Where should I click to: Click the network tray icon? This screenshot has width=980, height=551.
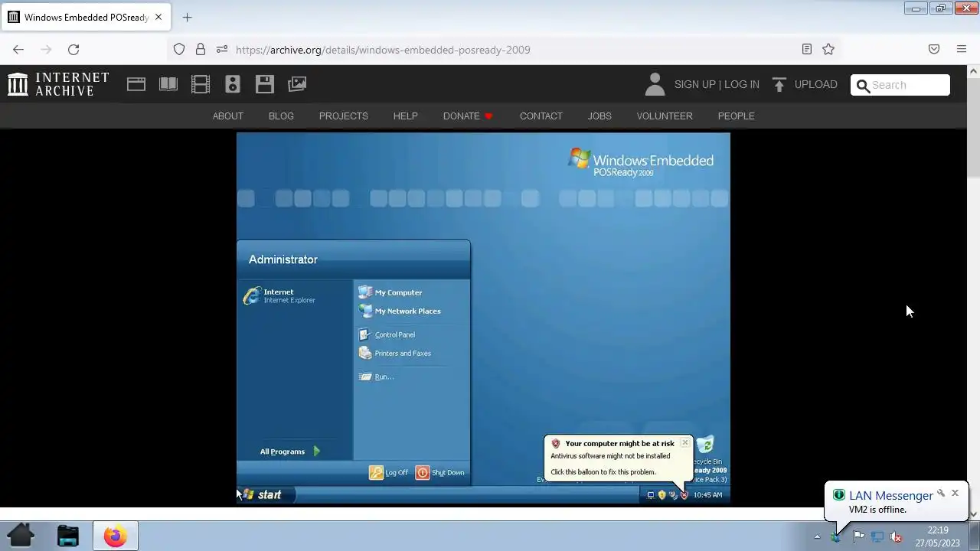point(877,536)
